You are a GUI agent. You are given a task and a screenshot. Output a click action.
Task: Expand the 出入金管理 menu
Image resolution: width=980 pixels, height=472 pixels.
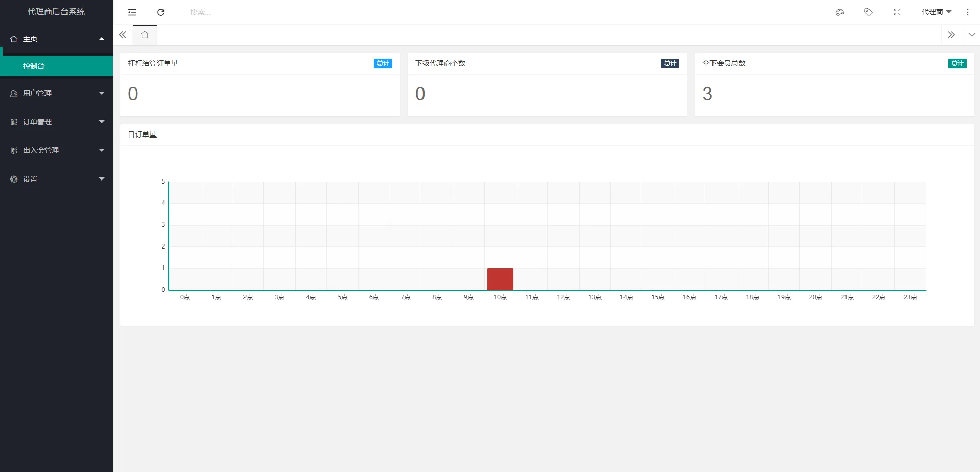point(56,150)
